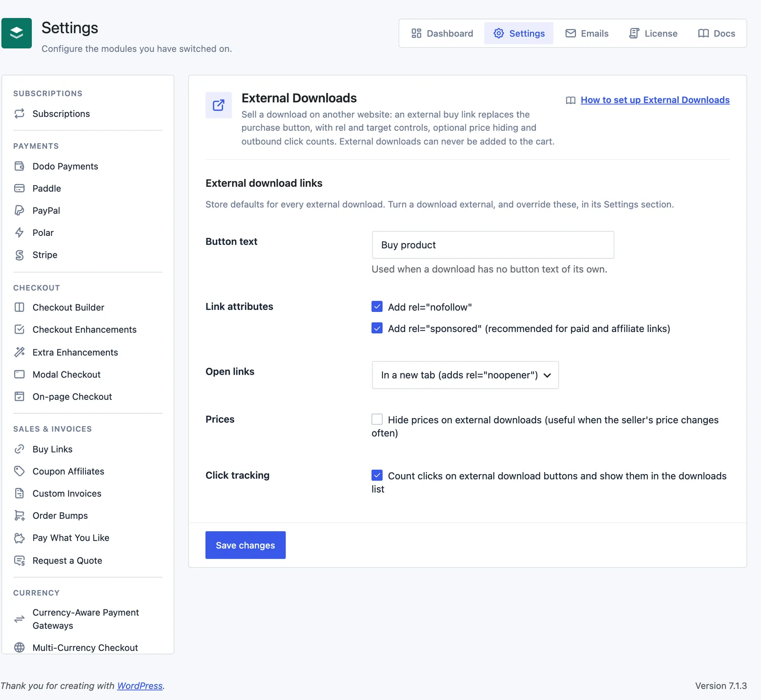Click the Pay What You Like piggy bank icon

click(20, 538)
